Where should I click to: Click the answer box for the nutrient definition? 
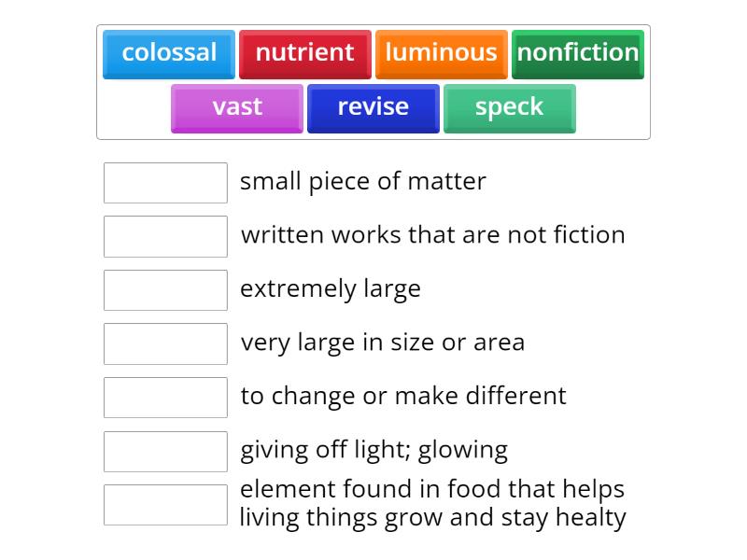(165, 504)
